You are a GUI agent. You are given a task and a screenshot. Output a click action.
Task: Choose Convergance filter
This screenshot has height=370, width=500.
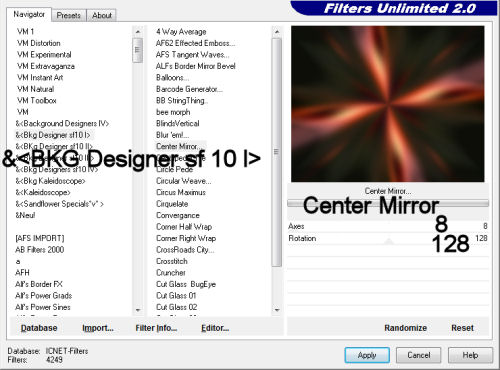click(x=178, y=215)
